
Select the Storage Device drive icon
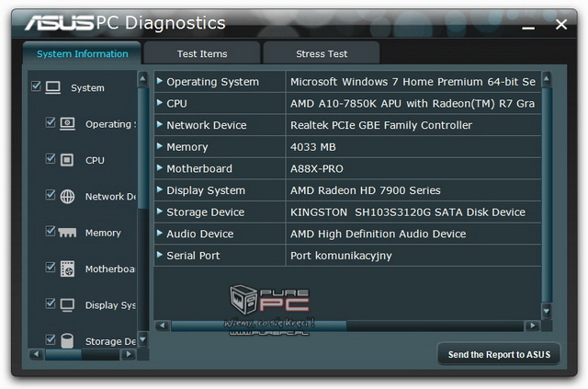point(67,340)
